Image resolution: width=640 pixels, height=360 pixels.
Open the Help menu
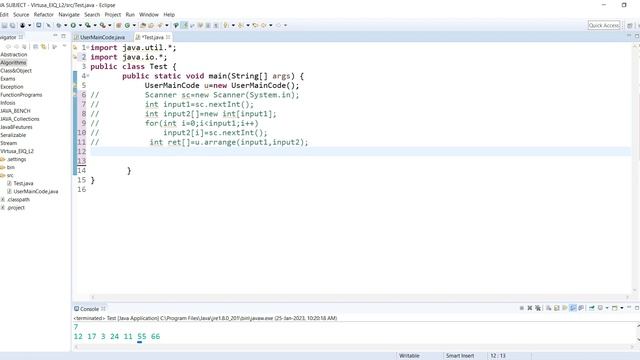(x=169, y=14)
